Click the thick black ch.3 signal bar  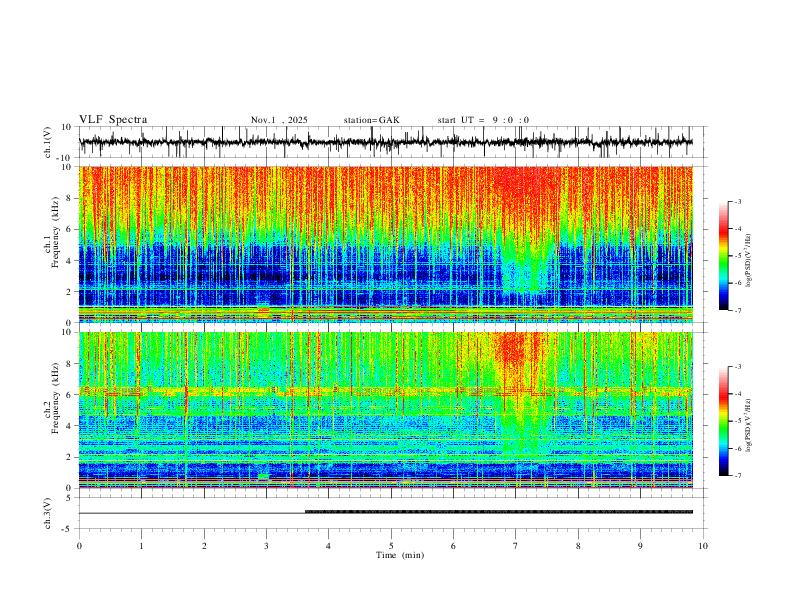[x=499, y=512]
